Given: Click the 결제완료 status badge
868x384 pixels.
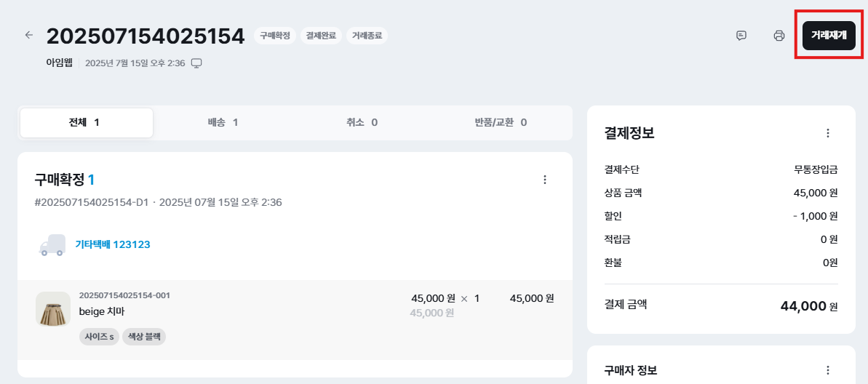Looking at the screenshot, I should (x=321, y=36).
